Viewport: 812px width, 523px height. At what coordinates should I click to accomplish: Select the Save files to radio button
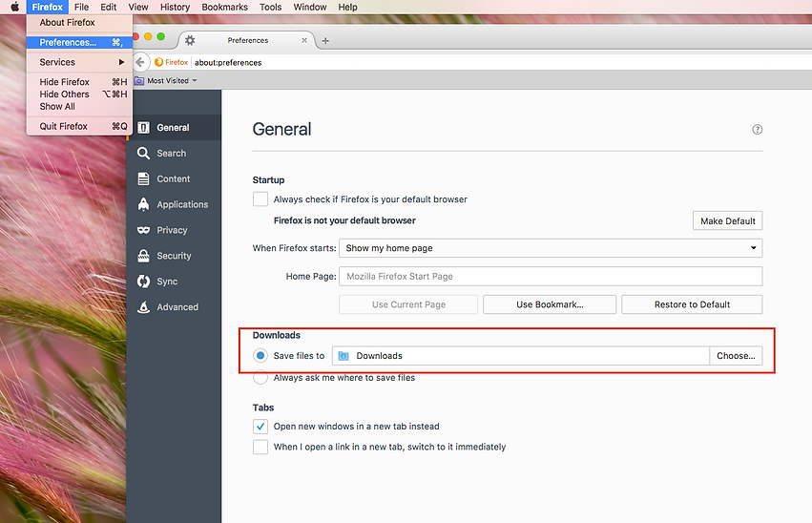coord(260,355)
